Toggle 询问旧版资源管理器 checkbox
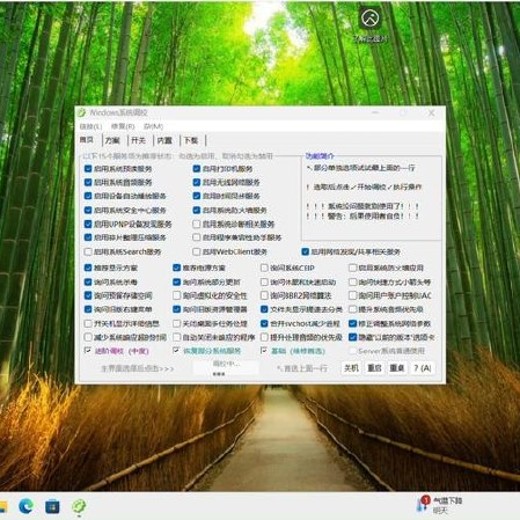The image size is (520, 520). (x=176, y=309)
